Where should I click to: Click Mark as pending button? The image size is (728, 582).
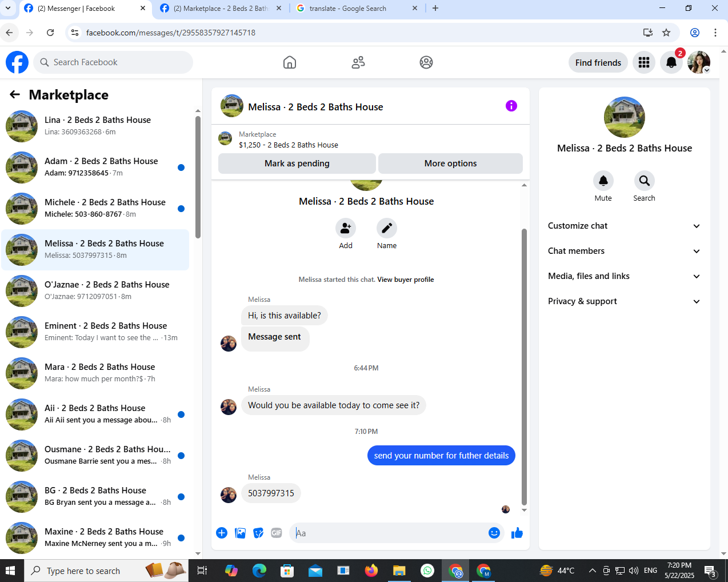click(297, 164)
